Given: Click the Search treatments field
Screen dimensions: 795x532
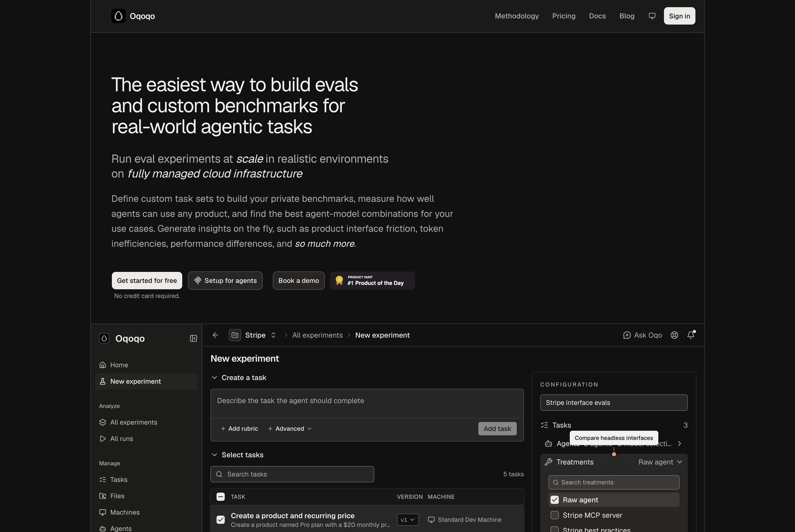Looking at the screenshot, I should click(614, 482).
